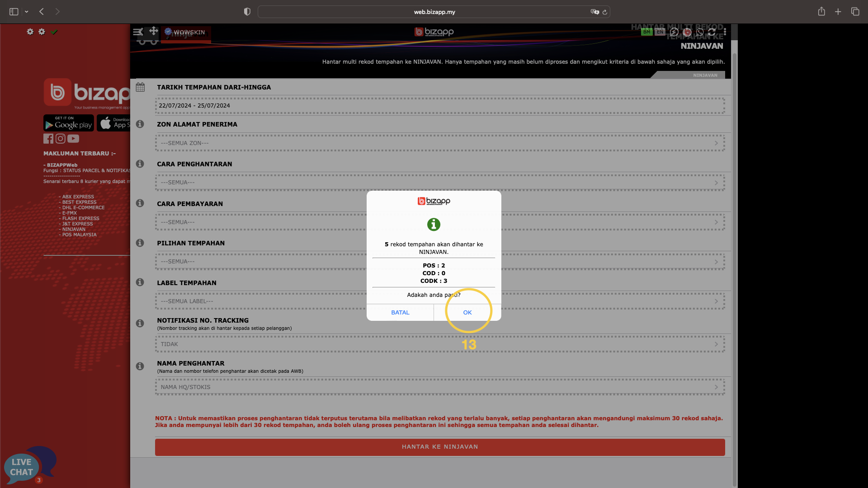The height and width of the screenshot is (488, 868).
Task: Show info for NAMA PENGHANTAR
Action: point(140,366)
